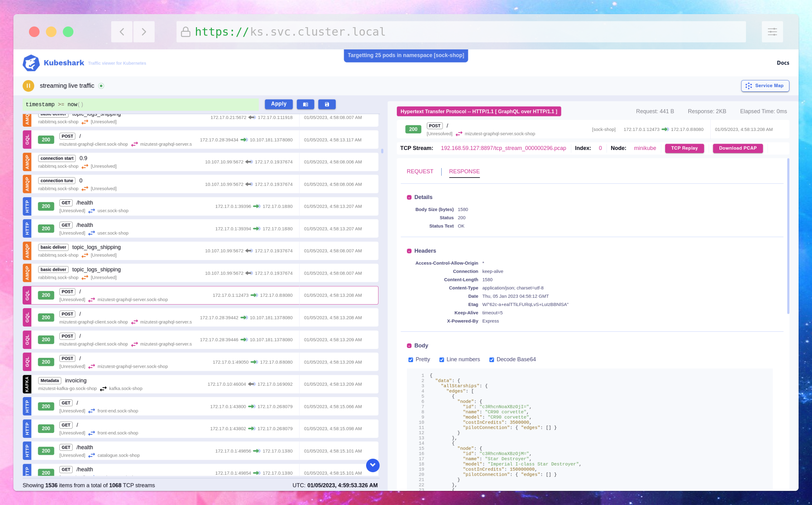Open browser settings sliders icon
Viewport: 812px width, 505px height.
pyautogui.click(x=772, y=32)
